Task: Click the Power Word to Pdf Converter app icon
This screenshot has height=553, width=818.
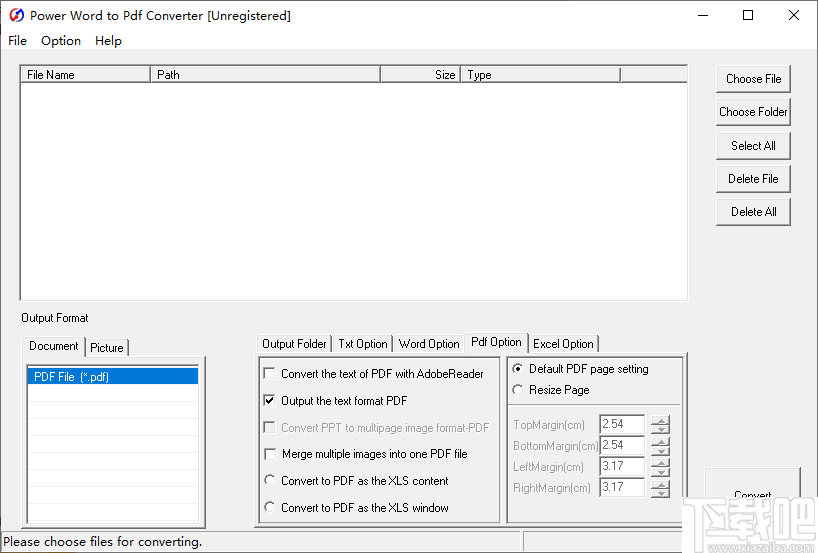Action: click(16, 16)
